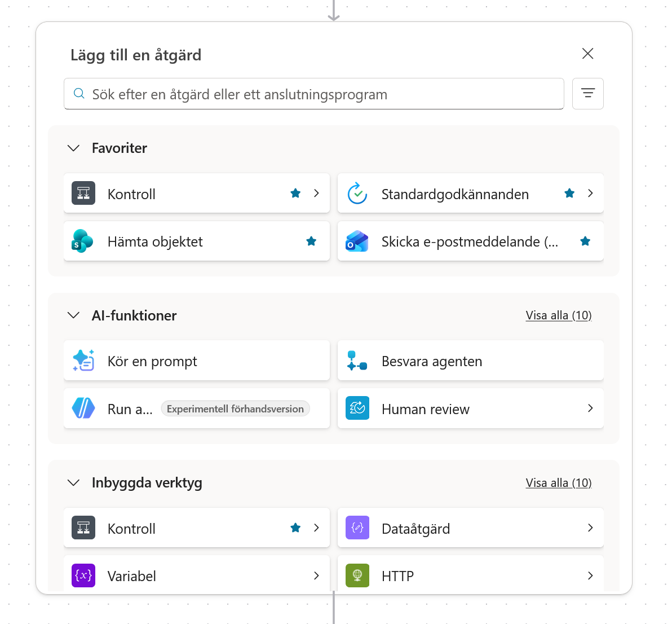Expand the Standardgodkännanden chevron arrow

(x=591, y=194)
